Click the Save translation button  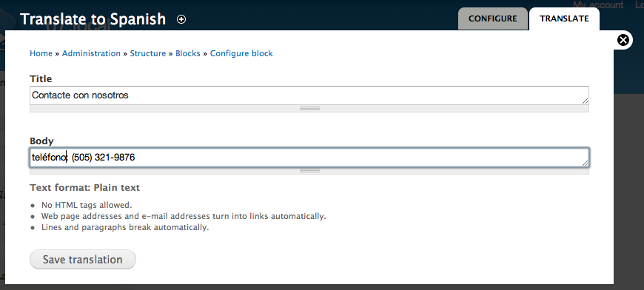point(83,259)
